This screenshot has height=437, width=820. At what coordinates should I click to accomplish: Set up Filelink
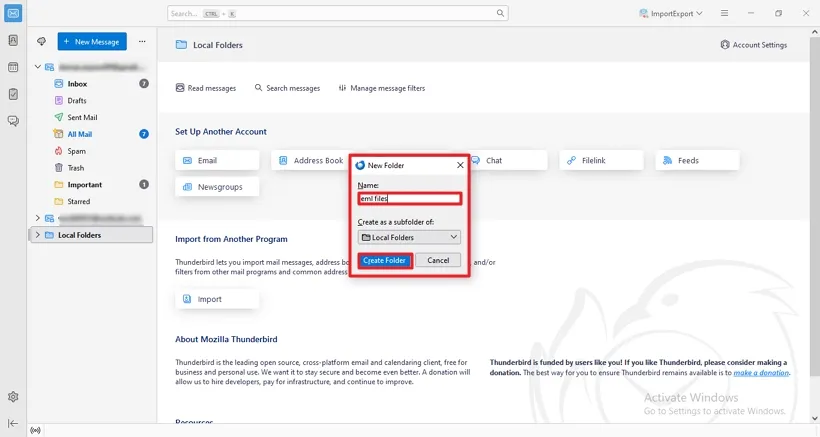pyautogui.click(x=601, y=160)
